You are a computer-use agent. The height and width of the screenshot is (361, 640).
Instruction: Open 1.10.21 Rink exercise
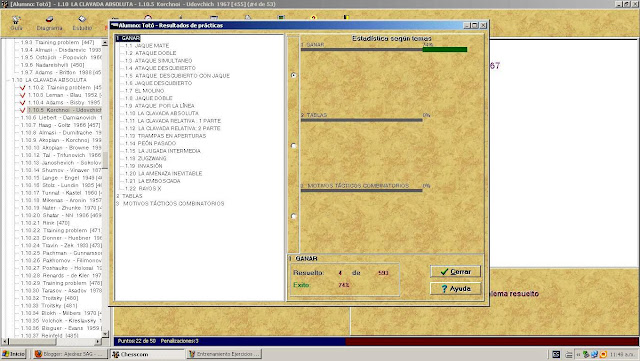(45, 223)
